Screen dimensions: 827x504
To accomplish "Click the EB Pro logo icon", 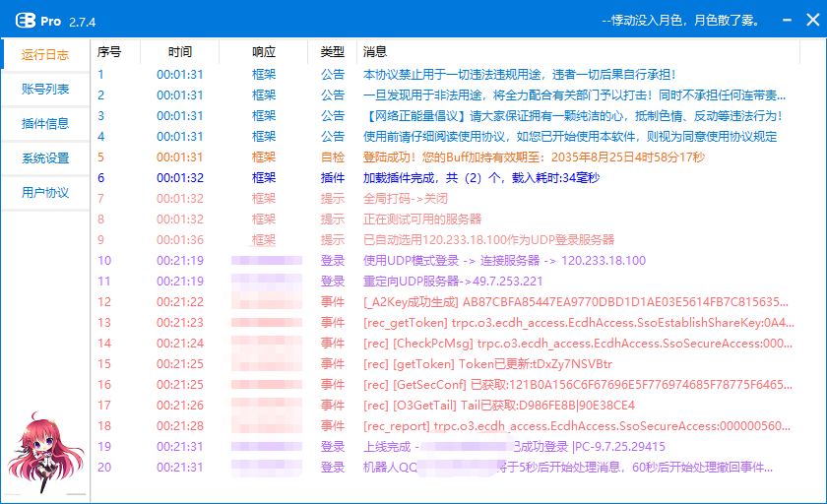I will coord(21,21).
